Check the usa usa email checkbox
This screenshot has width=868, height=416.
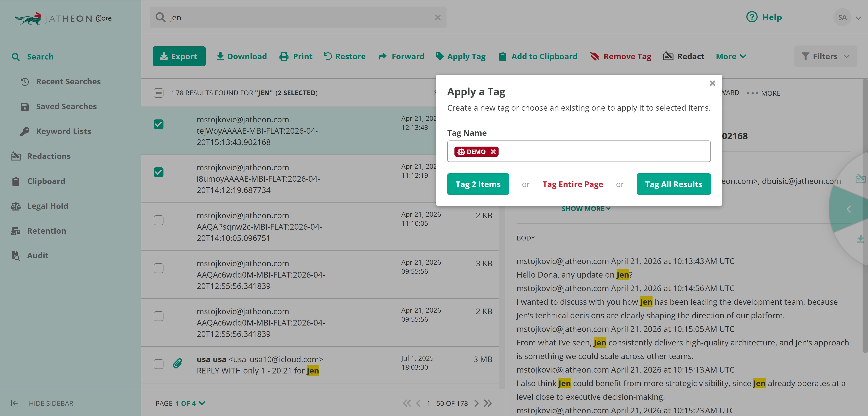click(158, 364)
